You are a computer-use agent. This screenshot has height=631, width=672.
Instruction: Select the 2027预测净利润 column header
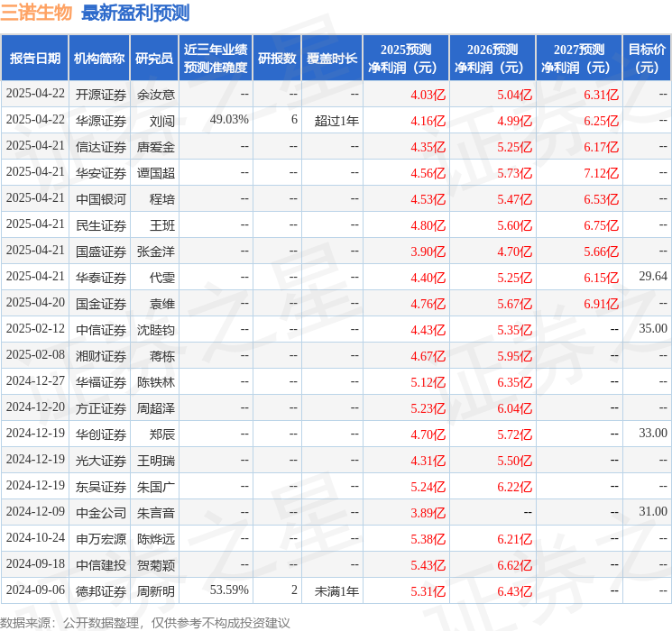coord(579,59)
